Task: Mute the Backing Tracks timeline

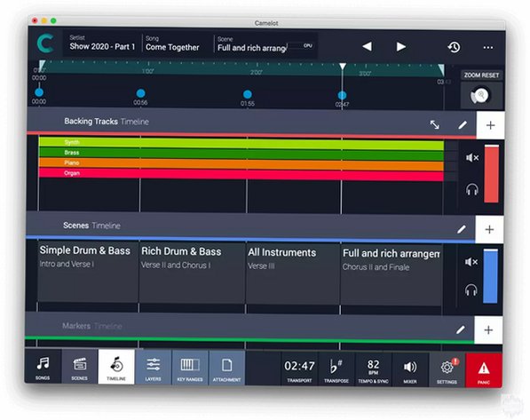Action: coord(472,157)
